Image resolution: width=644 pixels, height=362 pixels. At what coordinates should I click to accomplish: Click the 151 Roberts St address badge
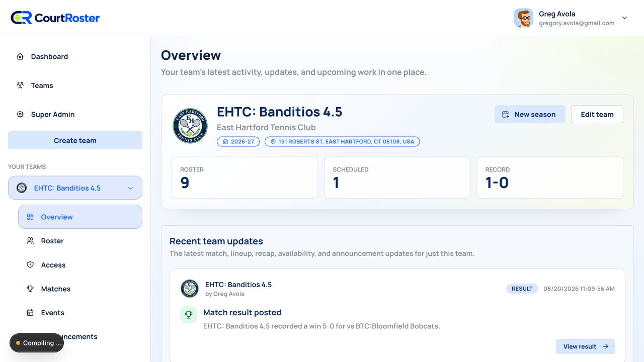click(x=342, y=142)
